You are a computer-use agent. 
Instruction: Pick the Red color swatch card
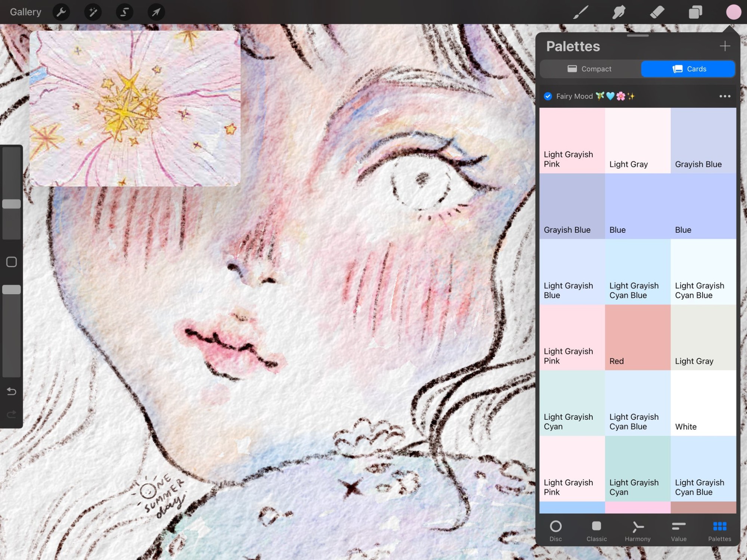[637, 337]
